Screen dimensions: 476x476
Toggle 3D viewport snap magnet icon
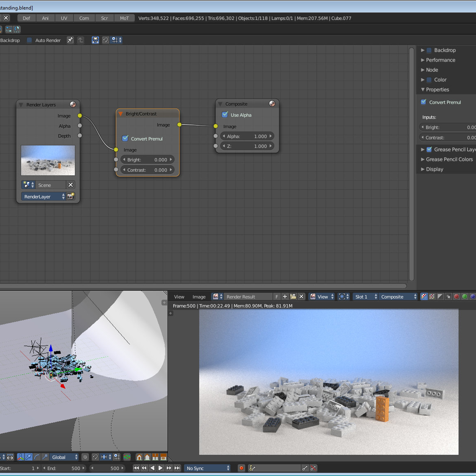[x=95, y=457]
